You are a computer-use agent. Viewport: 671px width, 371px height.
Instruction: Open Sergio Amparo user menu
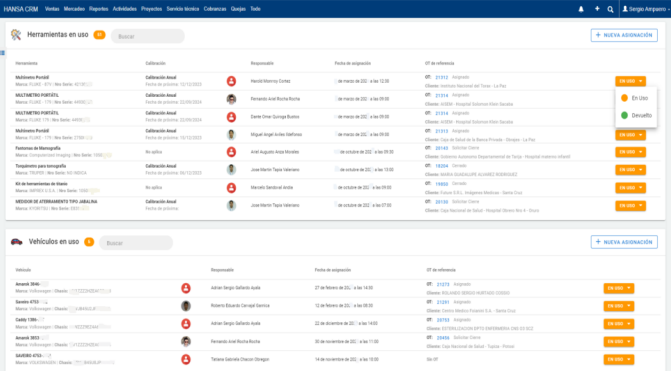click(645, 9)
